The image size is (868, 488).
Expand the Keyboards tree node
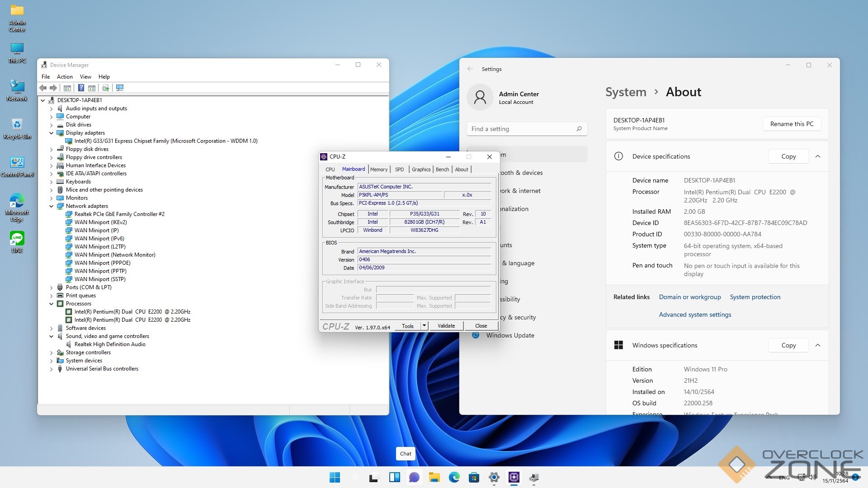tap(51, 182)
